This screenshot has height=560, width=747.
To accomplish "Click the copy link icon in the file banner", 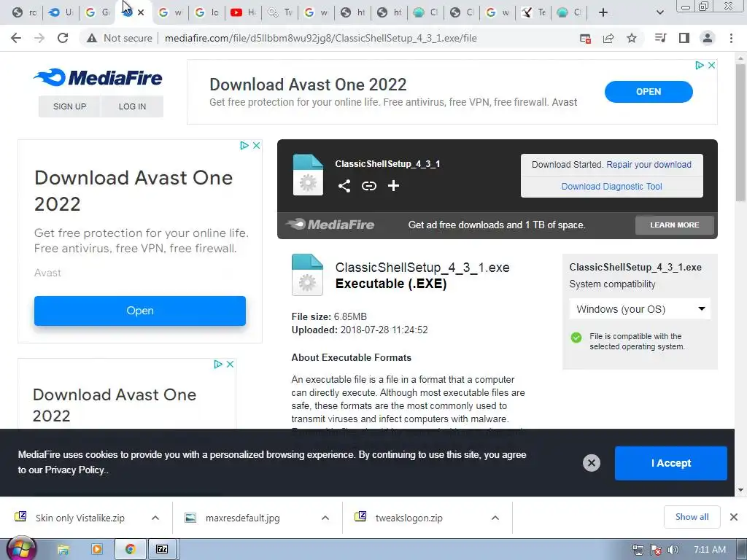I will coord(368,186).
